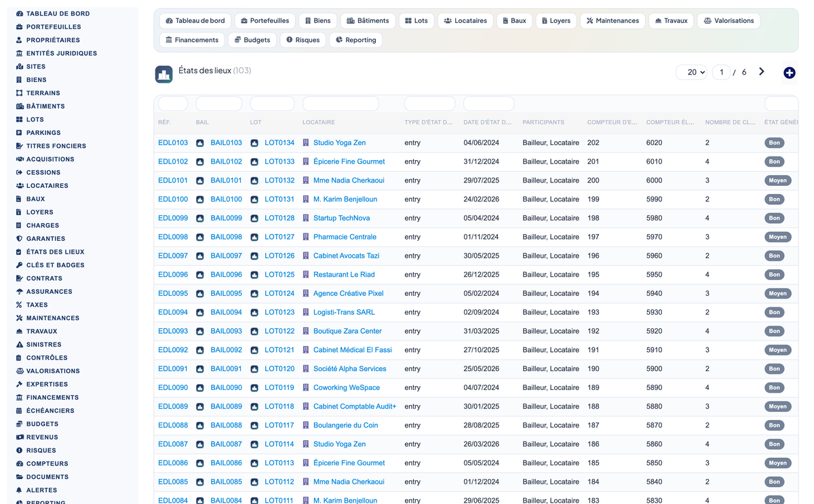Open reference link EDL0103
Viewport: 814px width, 504px height.
(173, 143)
